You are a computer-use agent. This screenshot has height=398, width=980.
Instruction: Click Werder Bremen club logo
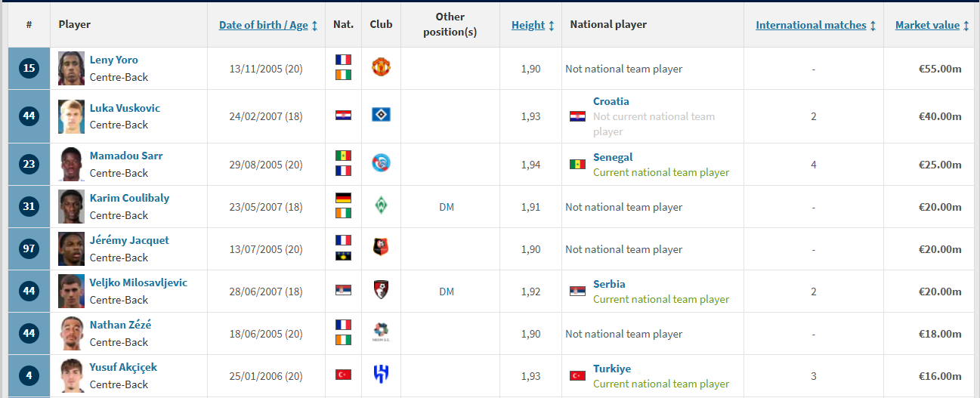tap(381, 205)
